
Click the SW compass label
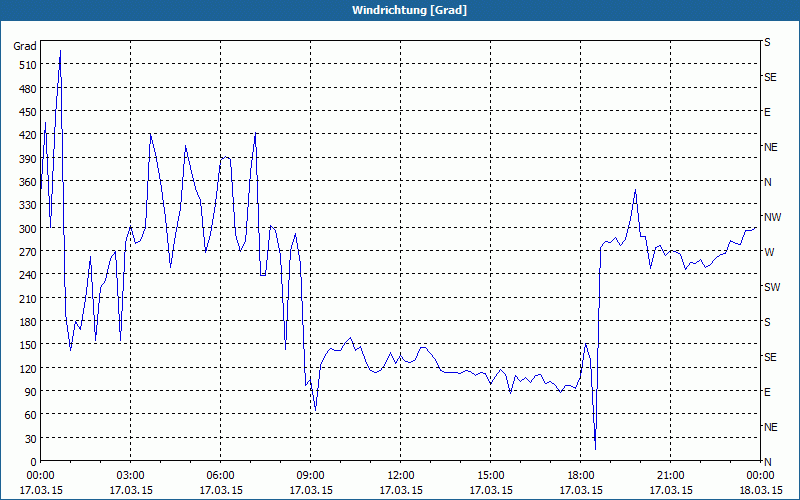click(772, 287)
